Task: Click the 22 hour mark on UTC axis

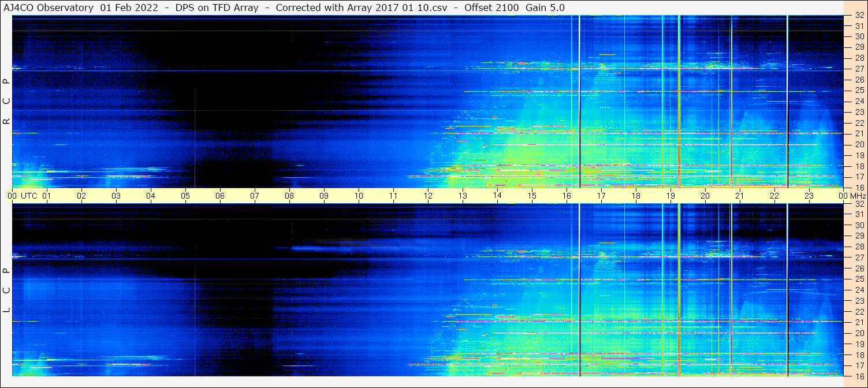Action: click(774, 196)
